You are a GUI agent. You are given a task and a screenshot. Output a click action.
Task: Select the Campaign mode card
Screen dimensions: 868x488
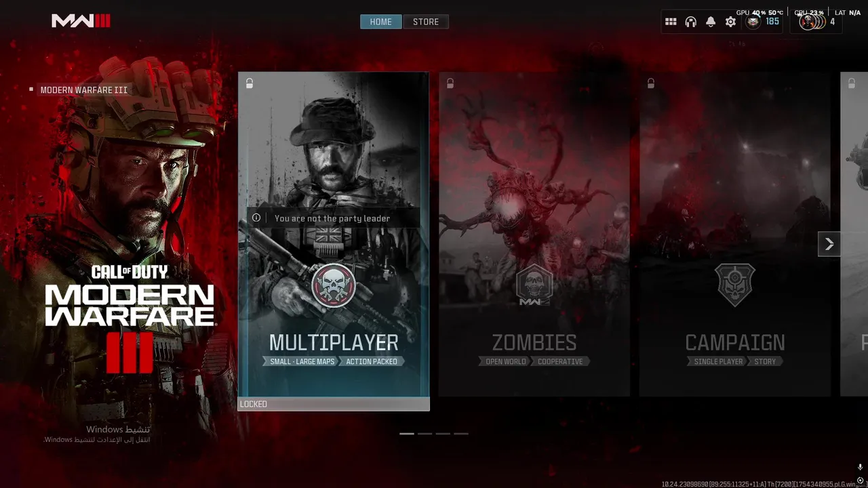[734, 234]
